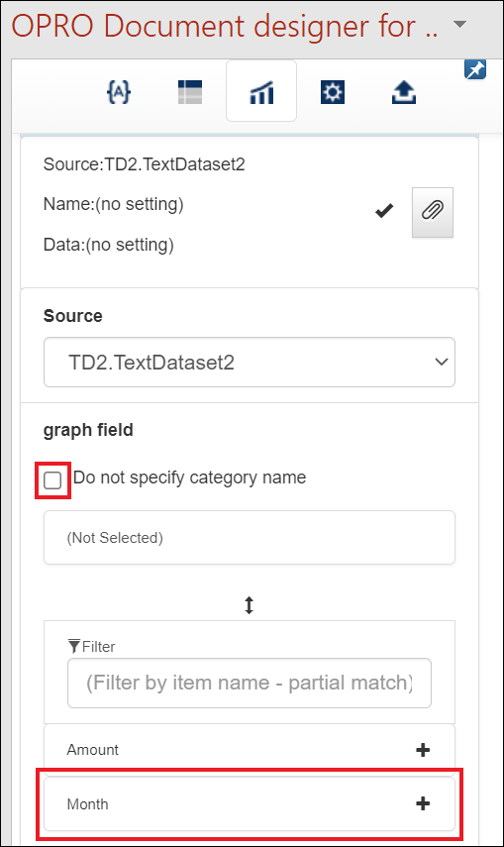504x847 pixels.
Task: Open the Source dropdown TD2.TextDataset2
Action: click(249, 362)
